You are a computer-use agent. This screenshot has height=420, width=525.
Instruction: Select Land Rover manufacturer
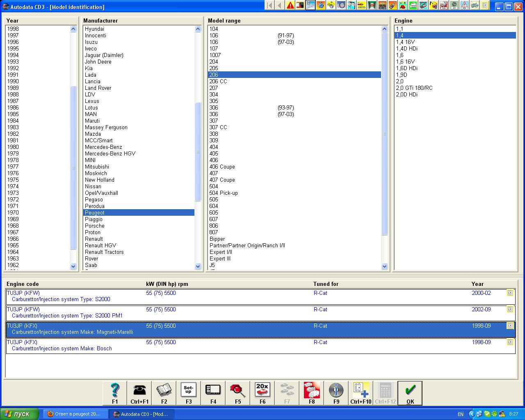pos(139,88)
